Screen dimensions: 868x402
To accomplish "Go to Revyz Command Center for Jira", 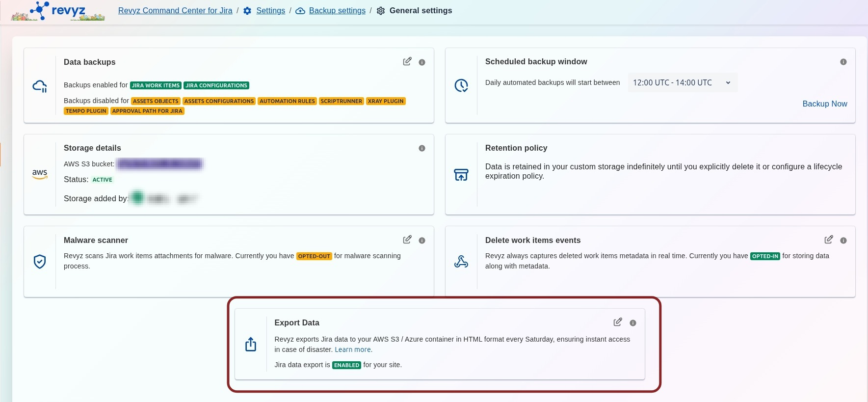I will [175, 11].
